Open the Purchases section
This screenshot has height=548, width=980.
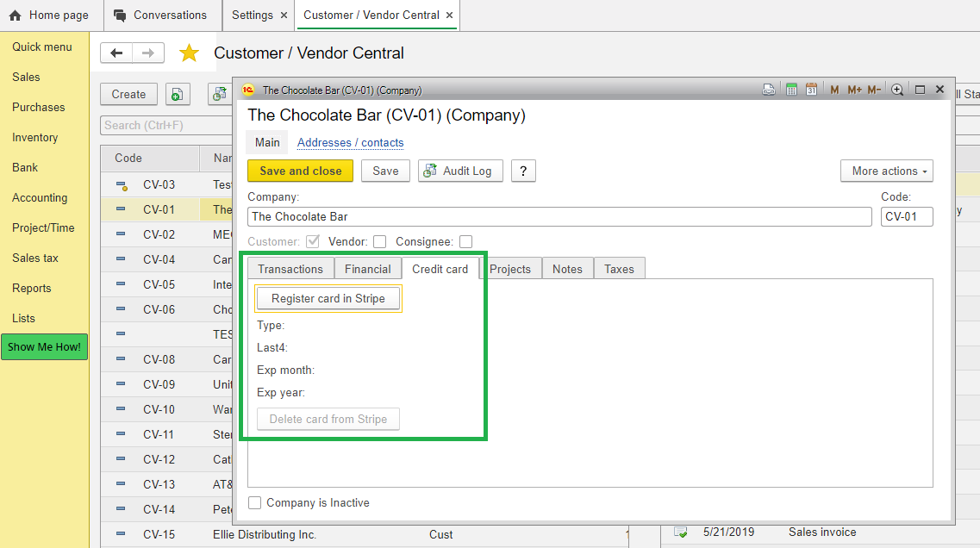click(x=38, y=107)
